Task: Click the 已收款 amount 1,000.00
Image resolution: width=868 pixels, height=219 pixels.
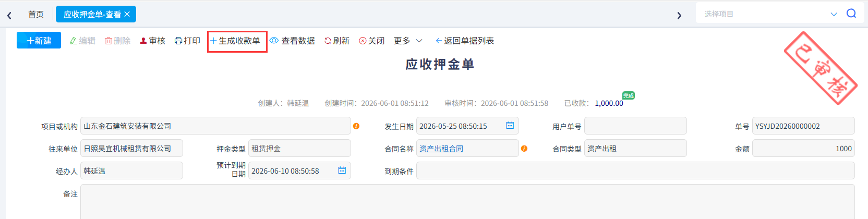Action: point(609,103)
